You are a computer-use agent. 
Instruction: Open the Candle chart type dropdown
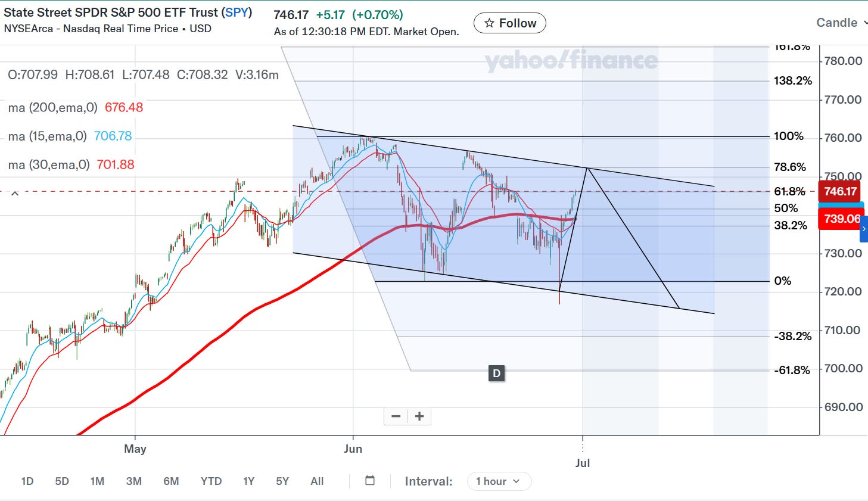(x=841, y=23)
